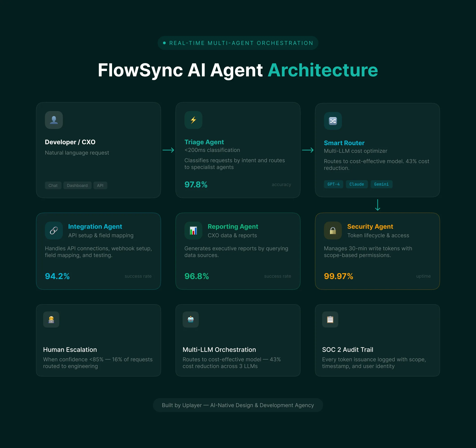Click the FlowSync AI Agent Architecture title
Viewport: 476px width, 448px height.
click(x=238, y=70)
